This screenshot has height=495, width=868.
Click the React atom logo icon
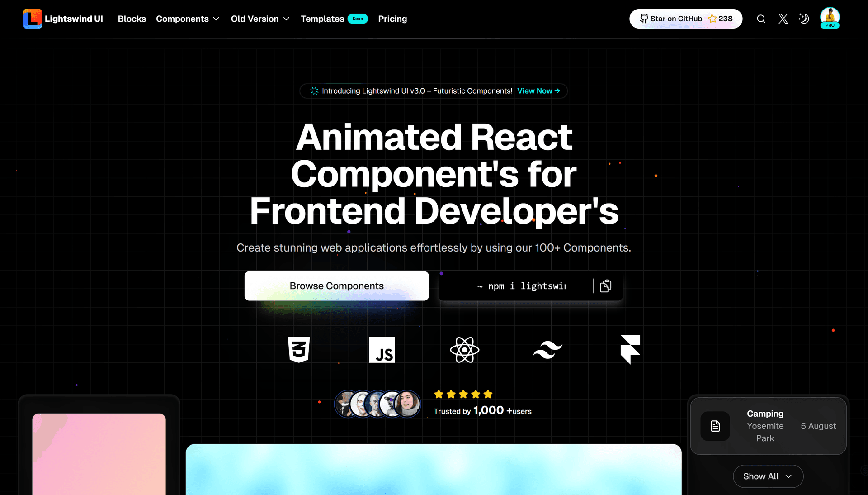[x=464, y=350]
